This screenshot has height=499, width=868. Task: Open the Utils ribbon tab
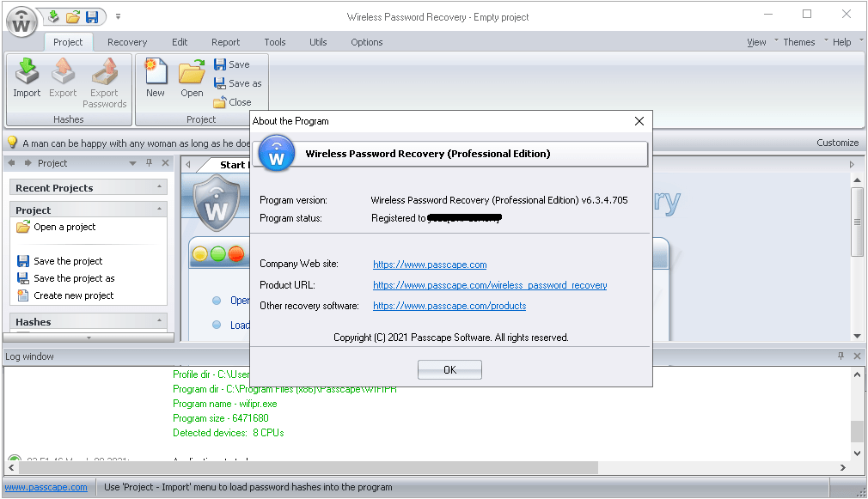[x=318, y=42]
